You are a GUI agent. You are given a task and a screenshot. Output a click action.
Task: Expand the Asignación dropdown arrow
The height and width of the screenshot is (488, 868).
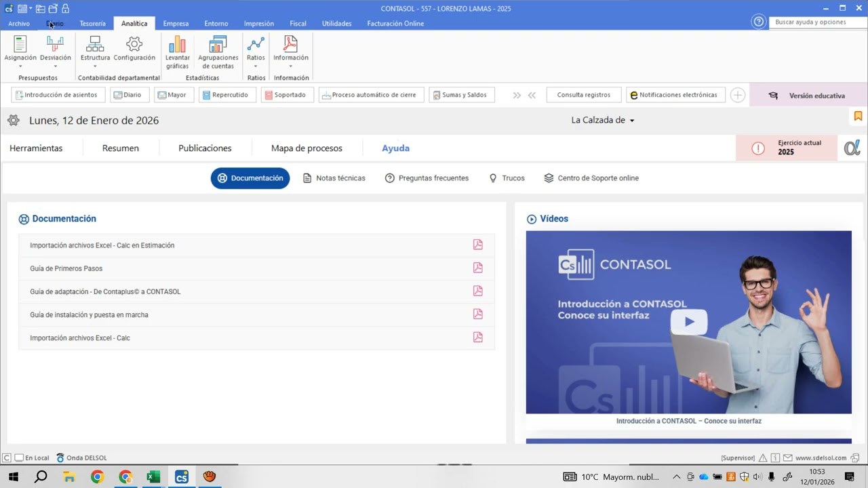(20, 66)
